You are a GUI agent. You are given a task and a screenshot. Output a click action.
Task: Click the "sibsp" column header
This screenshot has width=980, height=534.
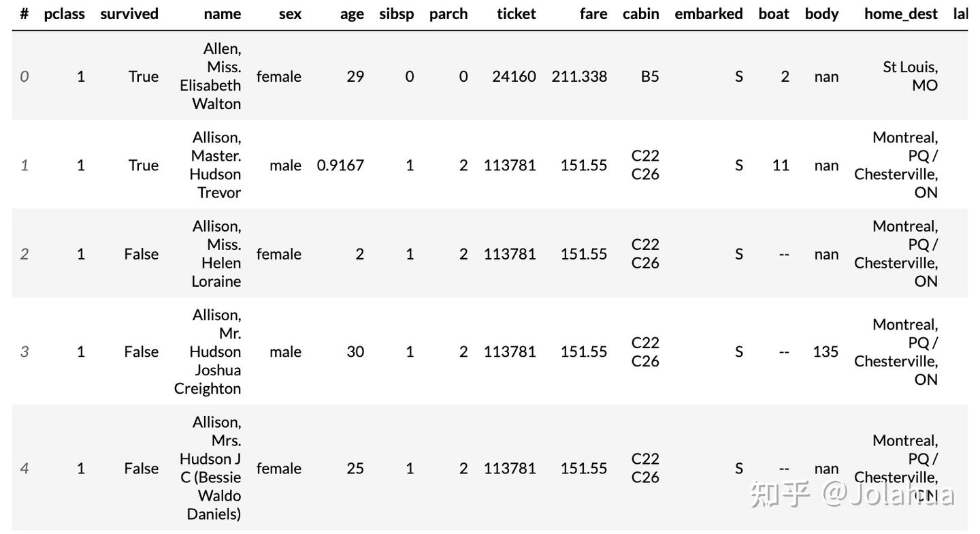point(397,14)
